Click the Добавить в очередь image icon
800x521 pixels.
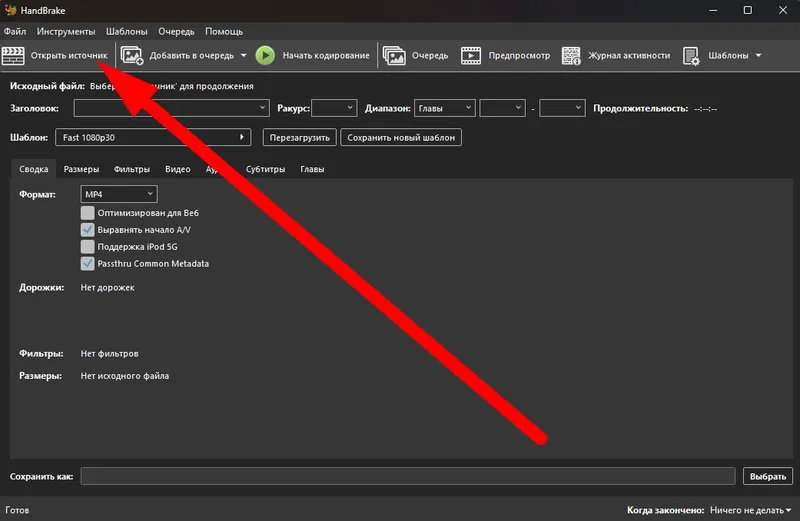tap(132, 56)
